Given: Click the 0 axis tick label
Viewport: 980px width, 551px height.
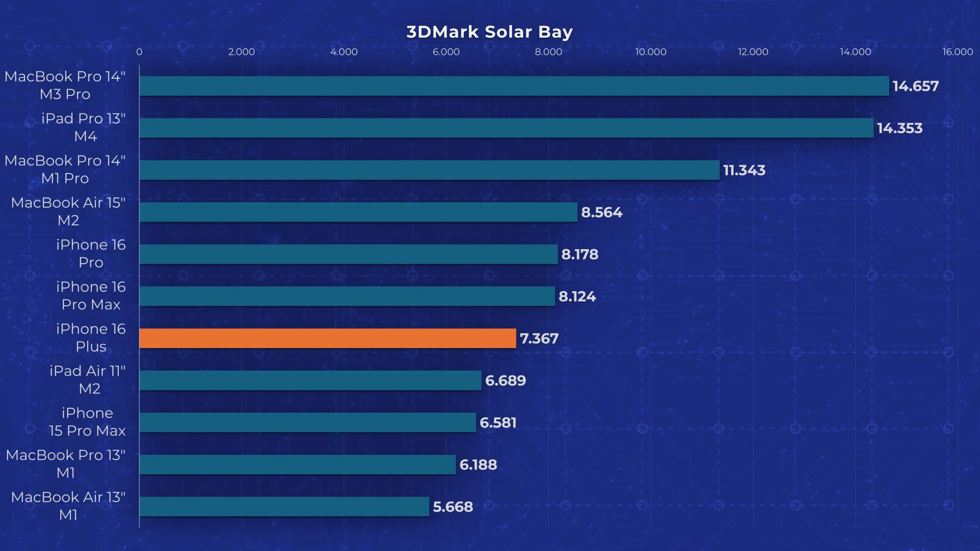Looking at the screenshot, I should point(139,52).
